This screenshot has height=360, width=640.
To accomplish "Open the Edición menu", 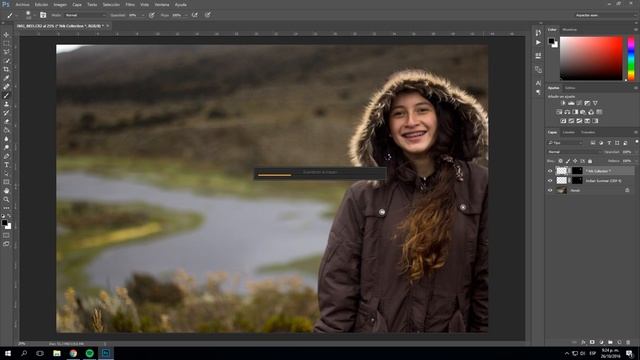I will [x=41, y=5].
